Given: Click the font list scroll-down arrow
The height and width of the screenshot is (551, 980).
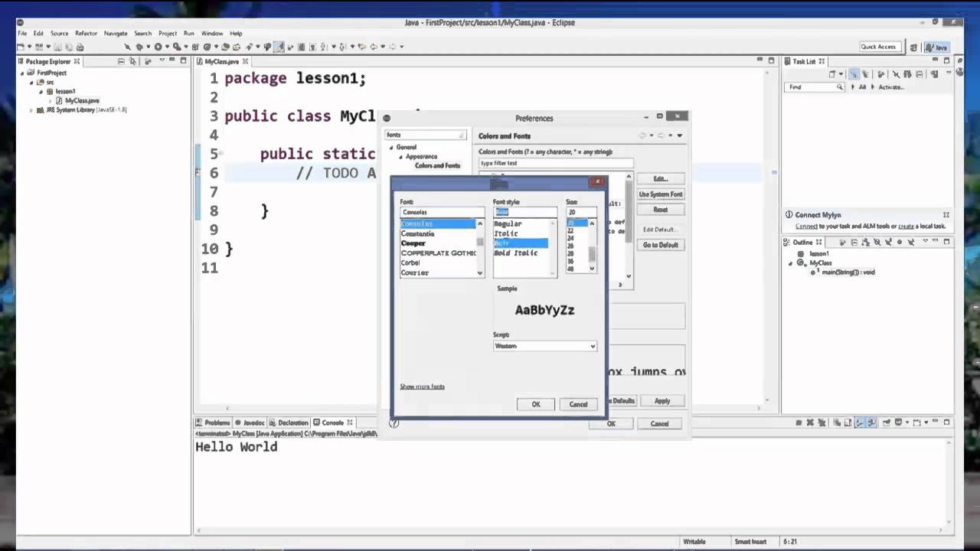Looking at the screenshot, I should point(480,272).
